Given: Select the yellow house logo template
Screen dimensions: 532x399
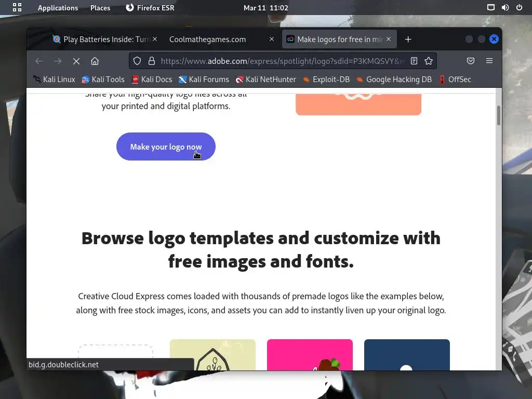Looking at the screenshot, I should click(212, 355).
